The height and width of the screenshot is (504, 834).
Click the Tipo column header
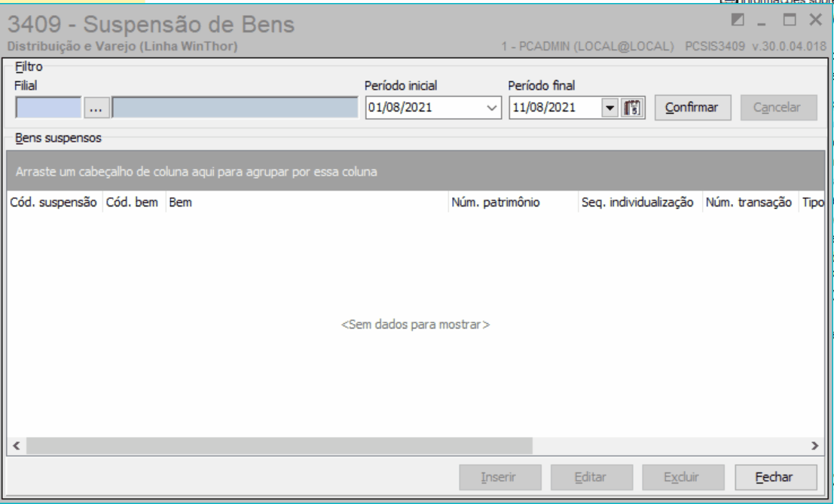(812, 203)
